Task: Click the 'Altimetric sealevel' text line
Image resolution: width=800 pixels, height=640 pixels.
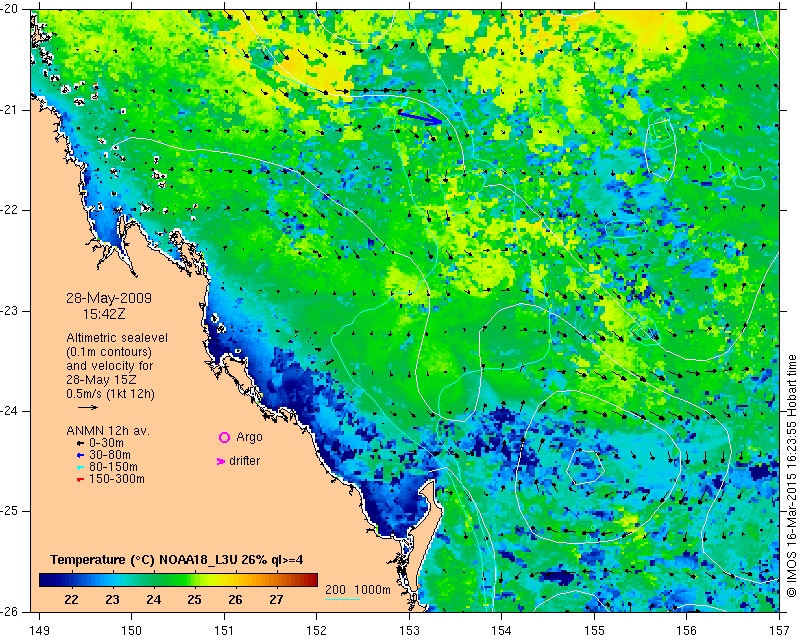Action: 117,338
